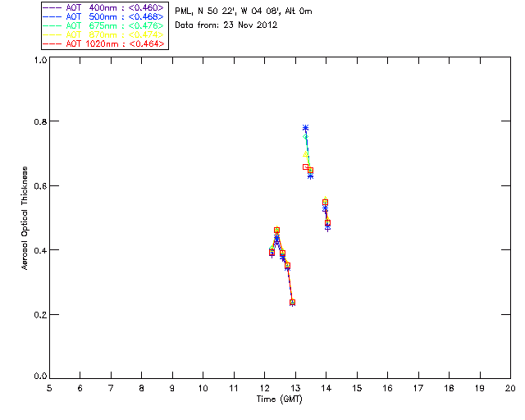Click the AOT 675nm legend entry

click(103, 25)
